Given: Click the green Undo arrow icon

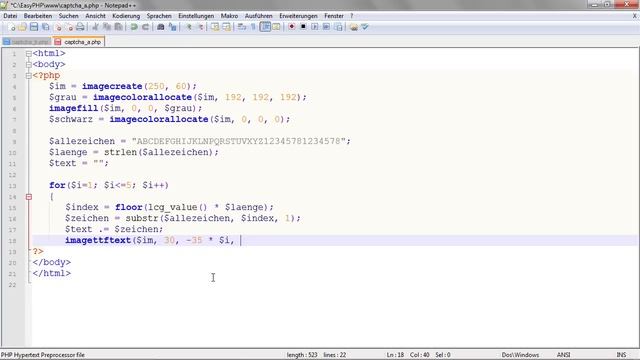Looking at the screenshot, I should pos(134,27).
